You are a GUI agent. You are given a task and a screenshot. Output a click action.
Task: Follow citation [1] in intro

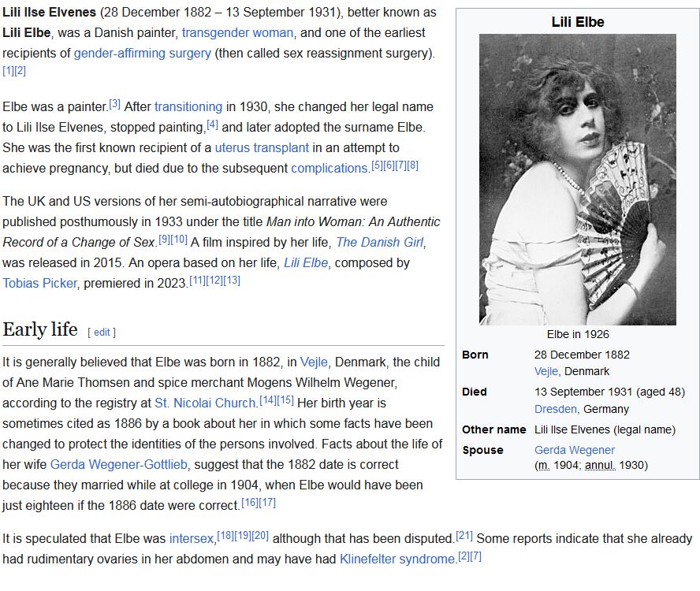pos(8,71)
